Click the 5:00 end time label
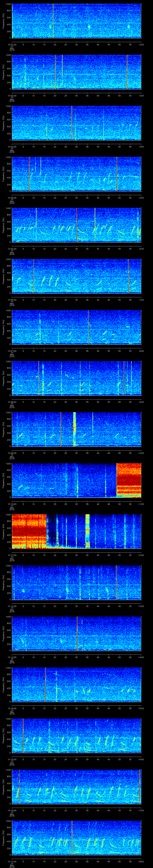This screenshot has width=153, height=868. click(x=141, y=197)
